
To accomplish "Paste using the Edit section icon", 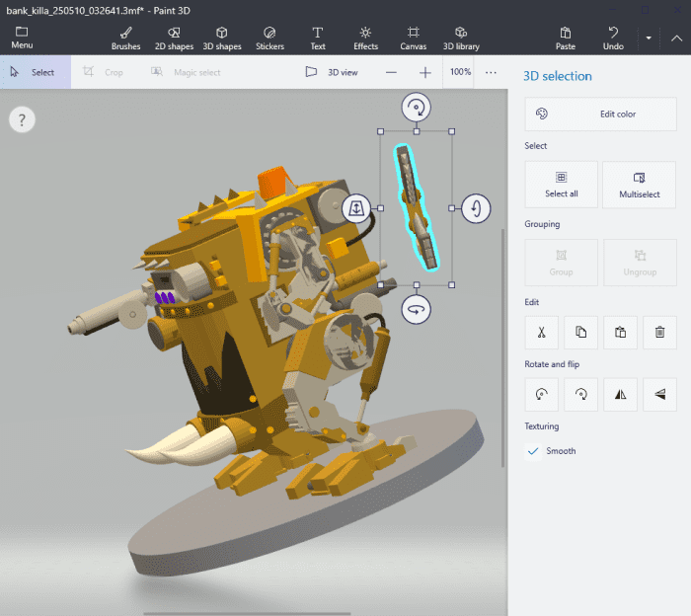I will 620,333.
